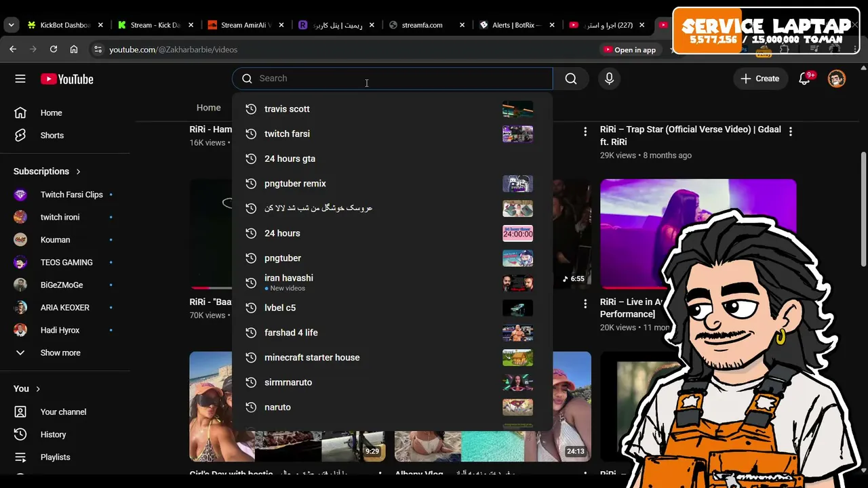This screenshot has height=488, width=868.
Task: Close the streamfa.com tab
Action: coord(462,25)
